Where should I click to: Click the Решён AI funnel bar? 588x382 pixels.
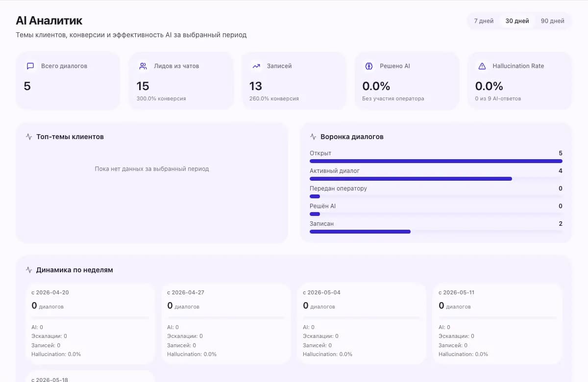coord(436,214)
